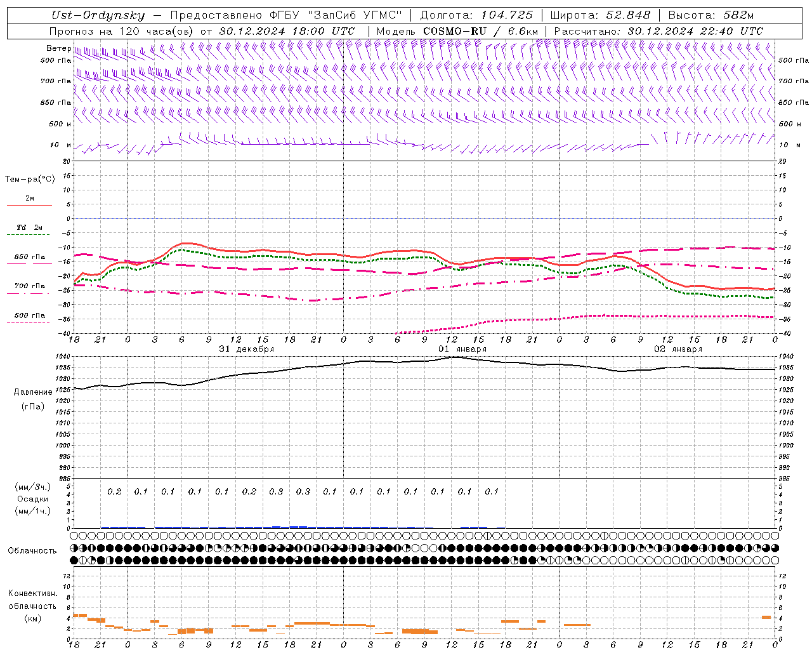This screenshot has width=812, height=650.
Task: Click the Ветер wind panel label
Action: click(58, 48)
